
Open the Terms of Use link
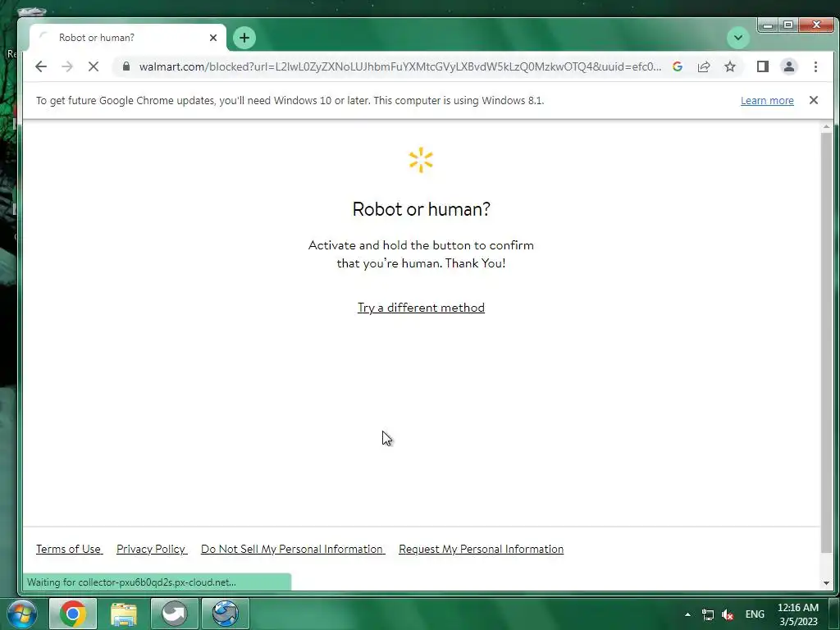(69, 549)
